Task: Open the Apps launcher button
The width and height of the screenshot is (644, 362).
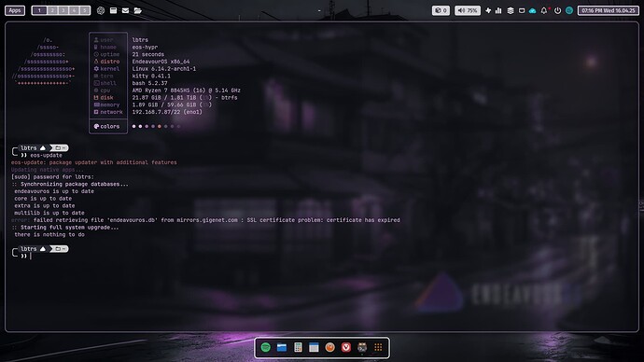Action: [x=15, y=10]
